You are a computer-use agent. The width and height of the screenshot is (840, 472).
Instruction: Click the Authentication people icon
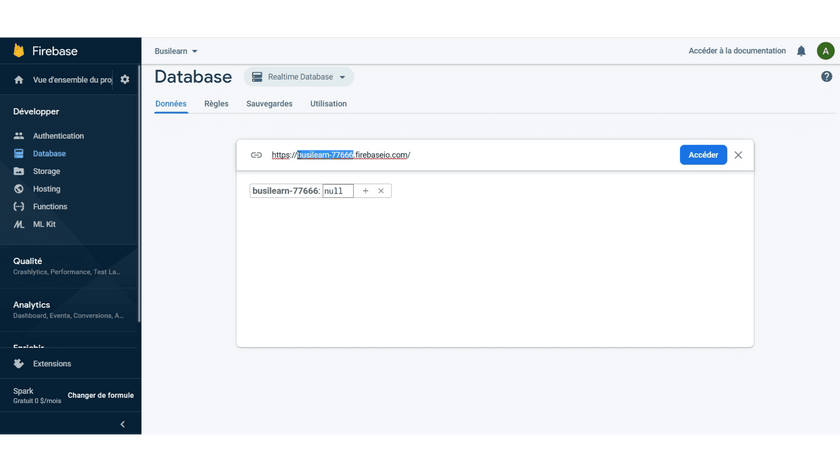19,136
